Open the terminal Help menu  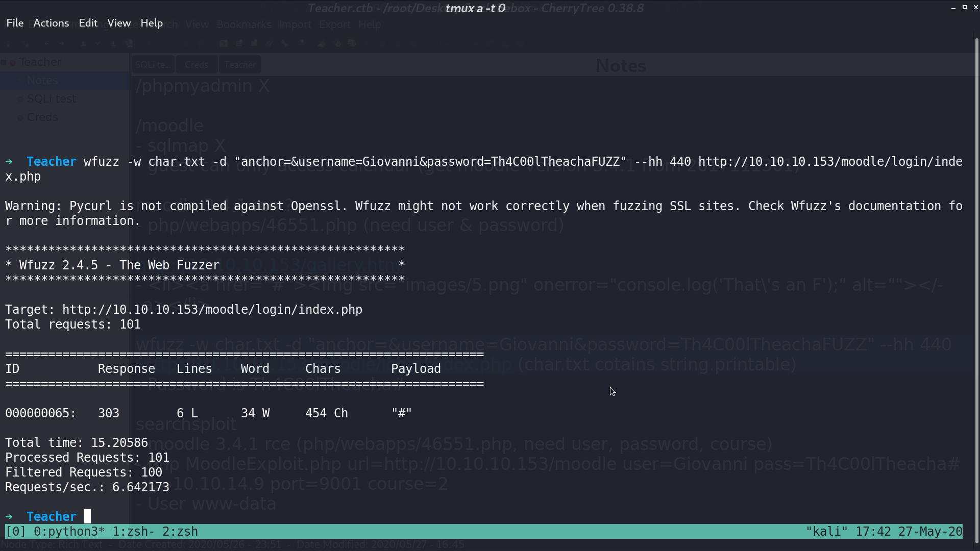point(152,23)
